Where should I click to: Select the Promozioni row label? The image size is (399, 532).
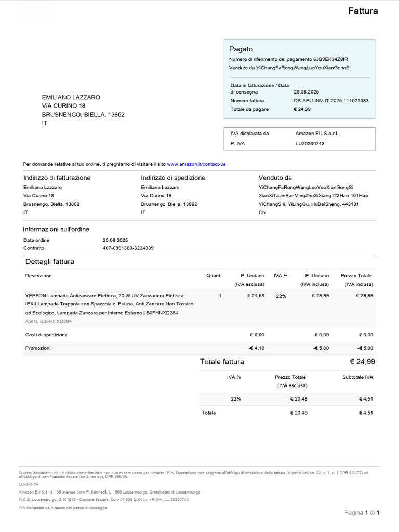[x=38, y=348]
